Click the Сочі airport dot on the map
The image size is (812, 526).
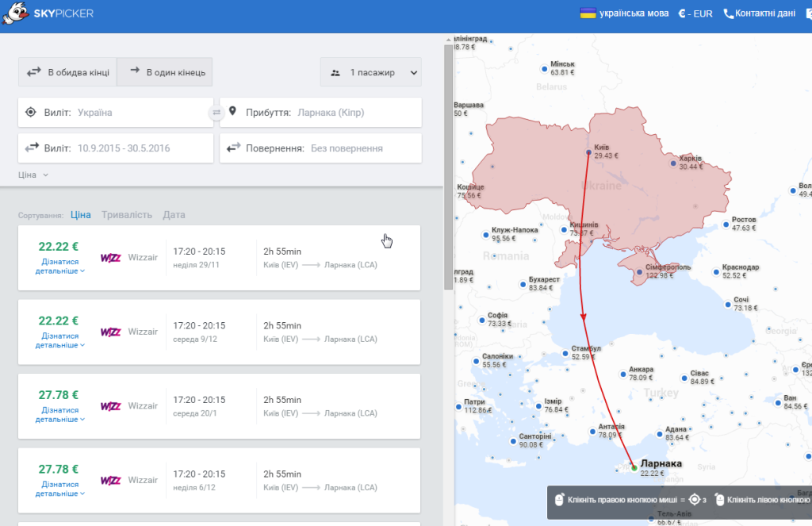pyautogui.click(x=728, y=304)
